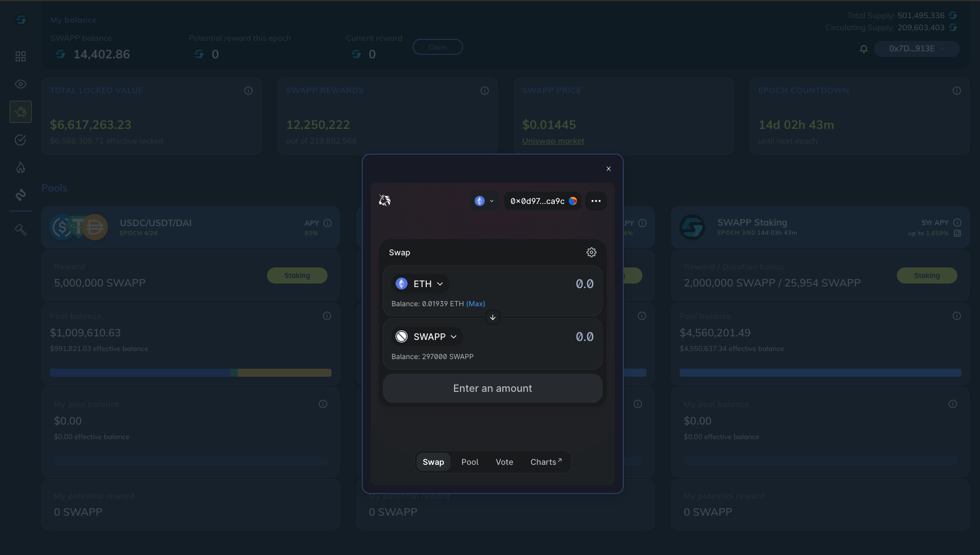980x555 pixels.
Task: Click the 14d 02h 43m countdown
Action: (796, 125)
